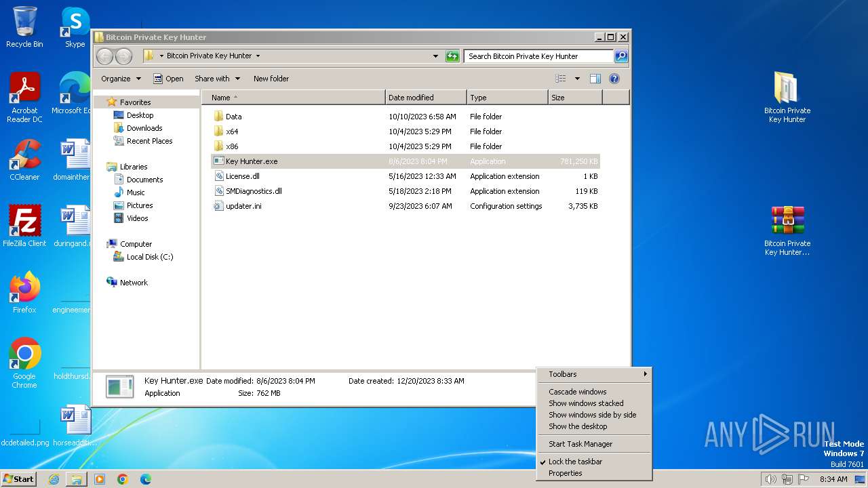
Task: Expand the view options dropdown arrow
Action: coord(577,79)
